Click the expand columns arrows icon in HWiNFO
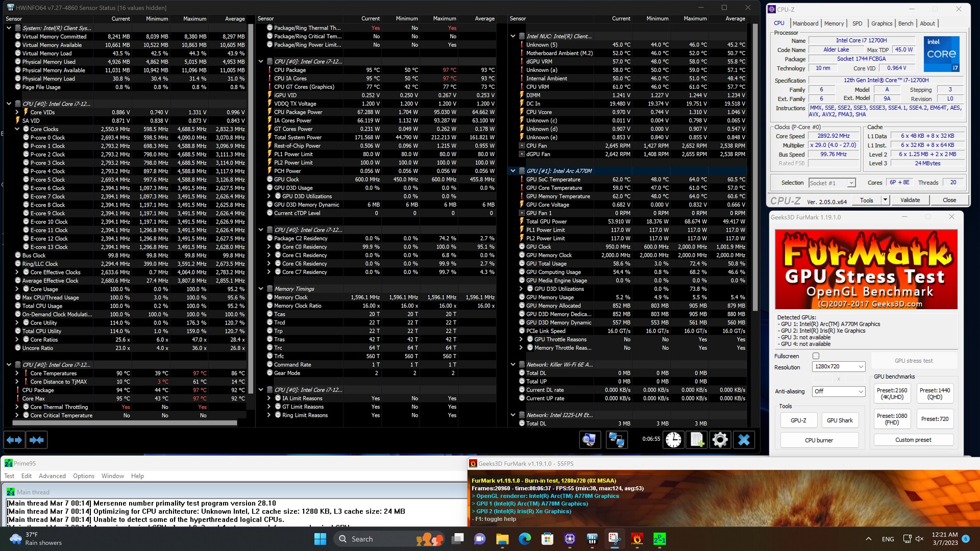The height and width of the screenshot is (551, 980). (x=14, y=440)
